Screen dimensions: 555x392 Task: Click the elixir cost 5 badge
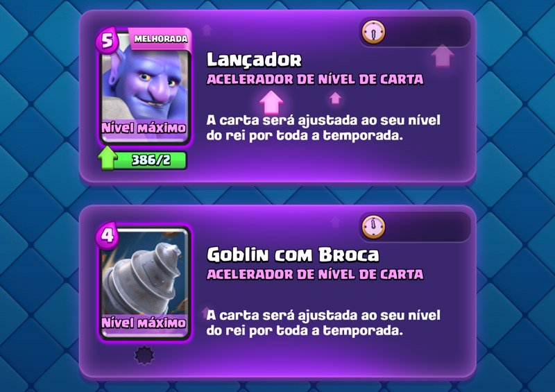pos(107,40)
